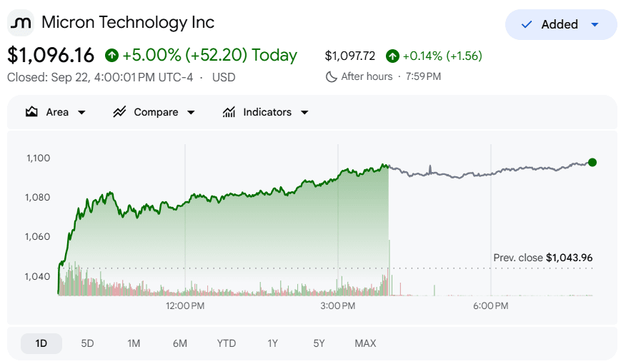The height and width of the screenshot is (364, 621).
Task: Switch to the 5D range tab
Action: point(87,343)
